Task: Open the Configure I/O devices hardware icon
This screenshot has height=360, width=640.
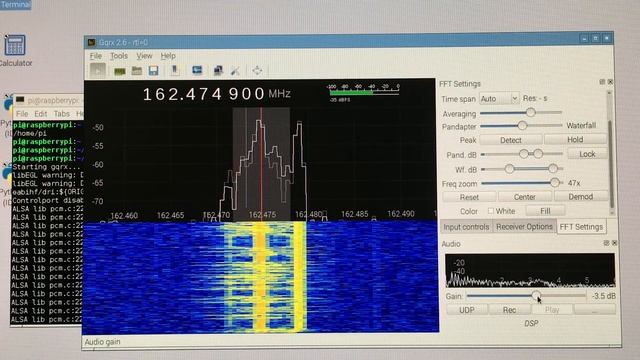Action: point(120,71)
